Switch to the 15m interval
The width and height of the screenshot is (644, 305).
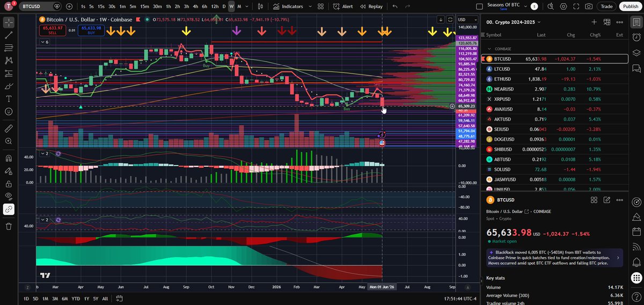(144, 6)
